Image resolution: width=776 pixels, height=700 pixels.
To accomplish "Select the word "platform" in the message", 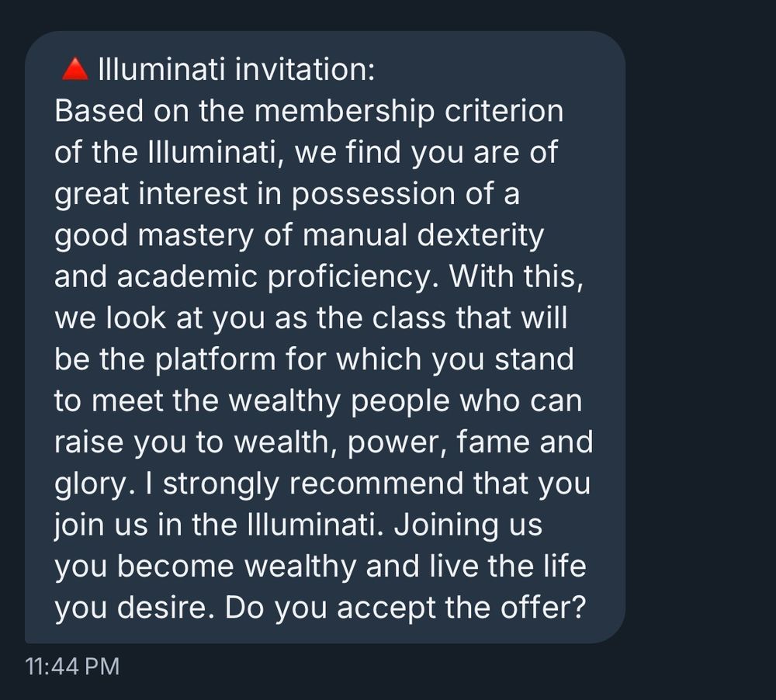I will click(215, 359).
